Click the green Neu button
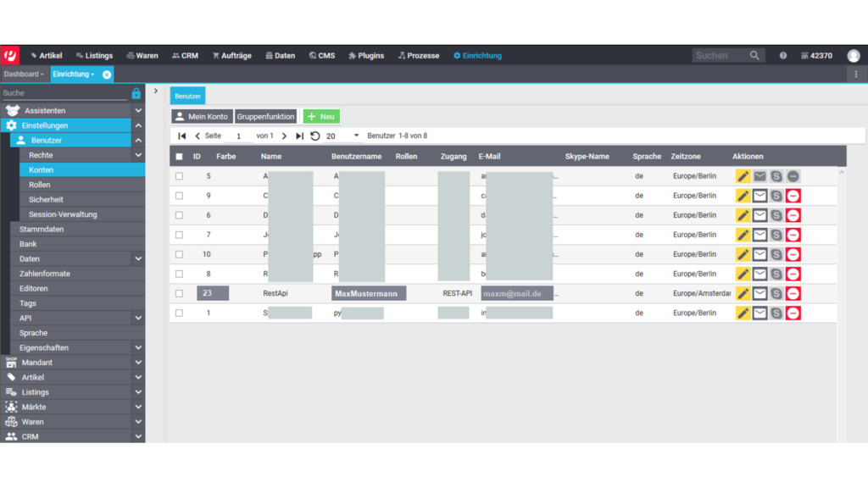Screen dimensions: 868x488 pyautogui.click(x=321, y=116)
